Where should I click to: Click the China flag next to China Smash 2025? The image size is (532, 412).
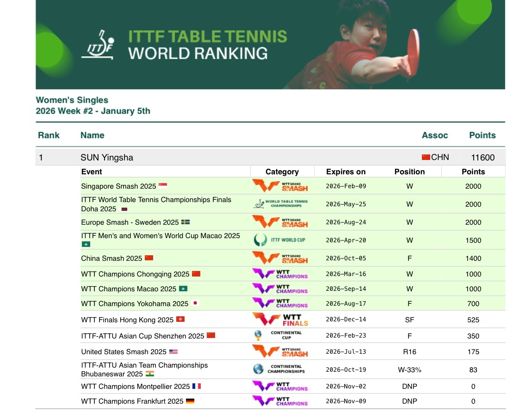pyautogui.click(x=149, y=258)
